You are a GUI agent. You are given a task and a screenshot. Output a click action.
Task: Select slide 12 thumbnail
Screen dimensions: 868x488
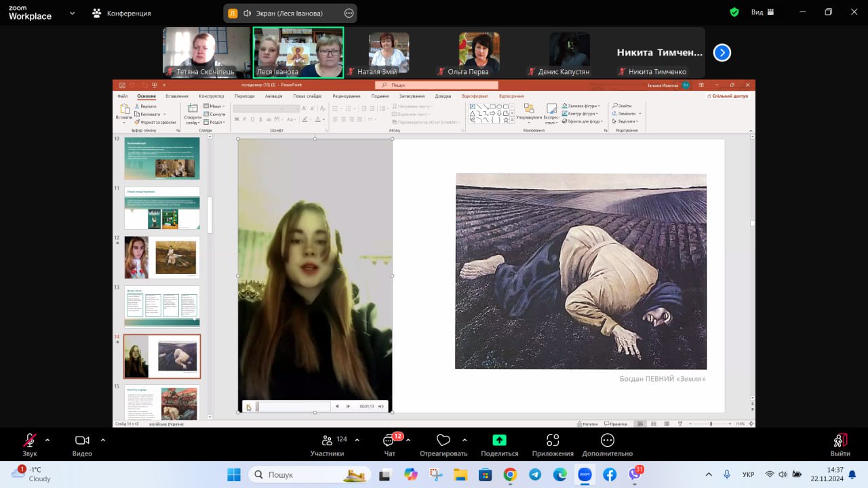(x=162, y=257)
